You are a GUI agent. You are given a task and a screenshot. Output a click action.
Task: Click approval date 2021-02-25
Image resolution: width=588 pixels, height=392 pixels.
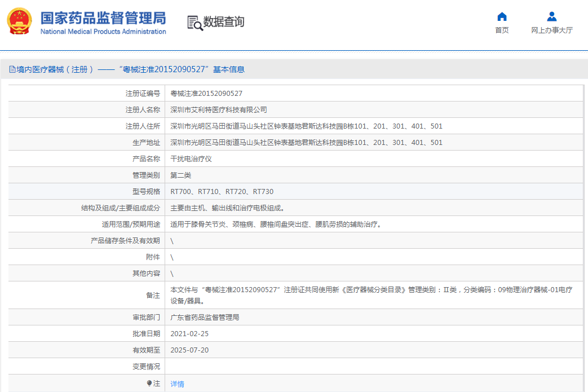click(189, 334)
